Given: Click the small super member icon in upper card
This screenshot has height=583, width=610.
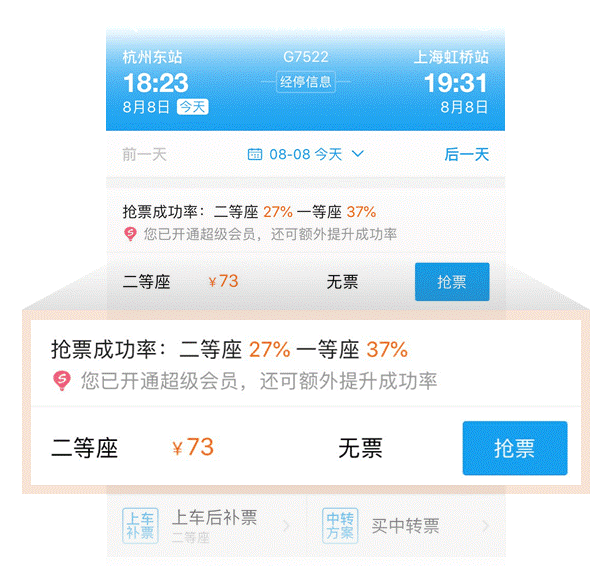Looking at the screenshot, I should [x=129, y=234].
